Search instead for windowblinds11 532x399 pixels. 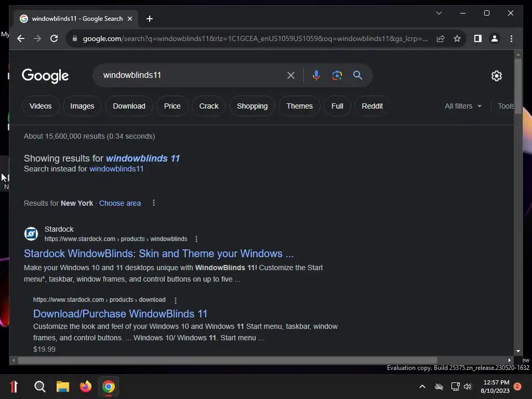(116, 169)
